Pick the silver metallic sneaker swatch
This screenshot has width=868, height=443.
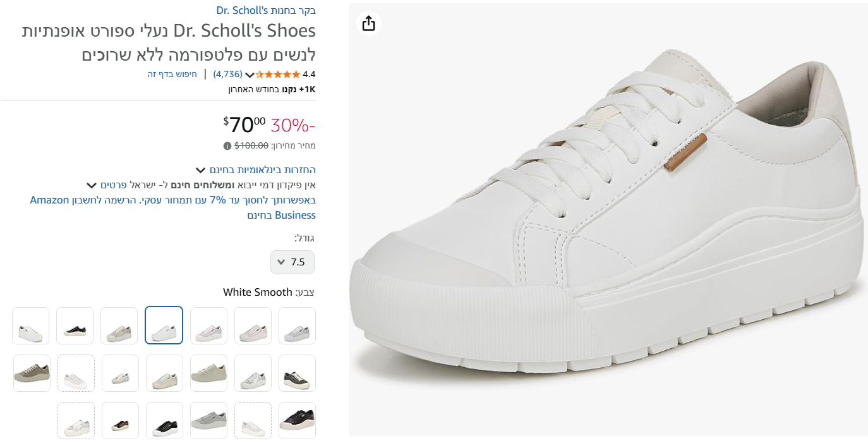(253, 373)
